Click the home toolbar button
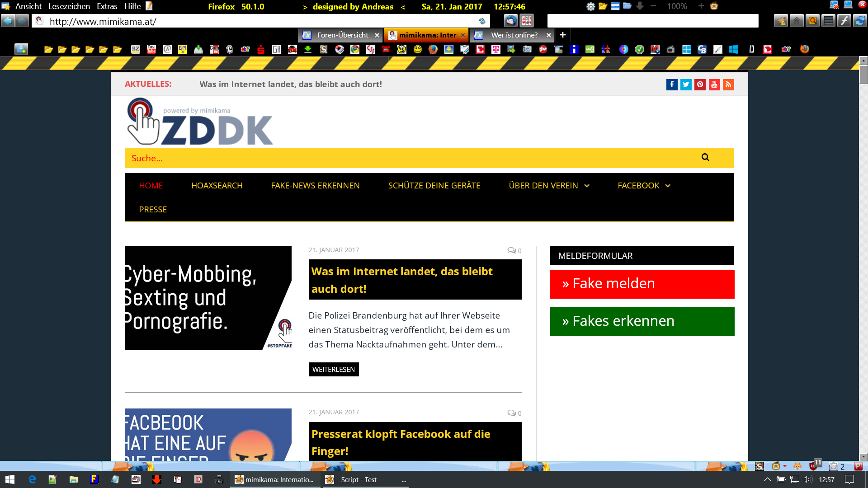 pos(797,21)
